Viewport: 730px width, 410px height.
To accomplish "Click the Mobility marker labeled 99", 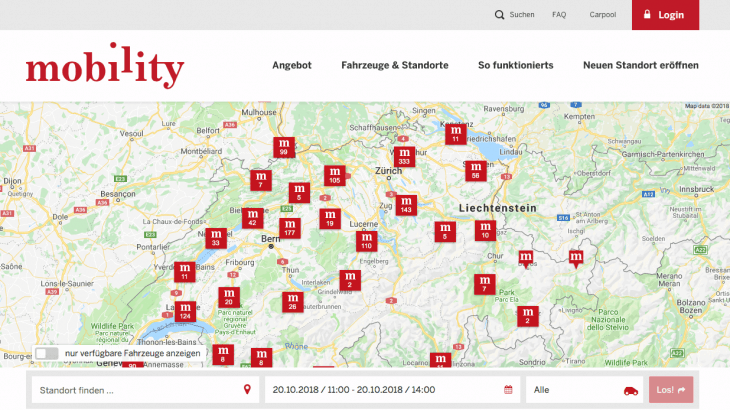I will (284, 147).
